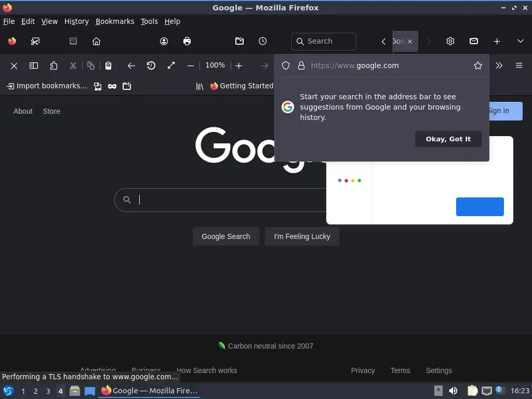Expand more tools with the double chevron
The image size is (532, 399).
[499, 65]
